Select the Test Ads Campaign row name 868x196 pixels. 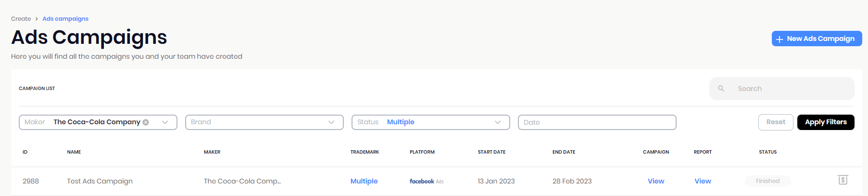pyautogui.click(x=100, y=181)
